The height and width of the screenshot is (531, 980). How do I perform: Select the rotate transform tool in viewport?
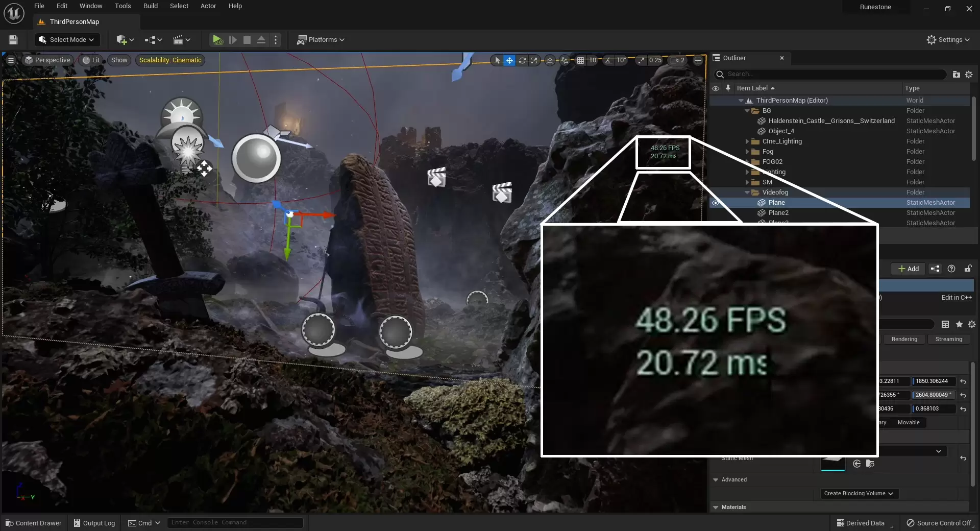coord(522,60)
